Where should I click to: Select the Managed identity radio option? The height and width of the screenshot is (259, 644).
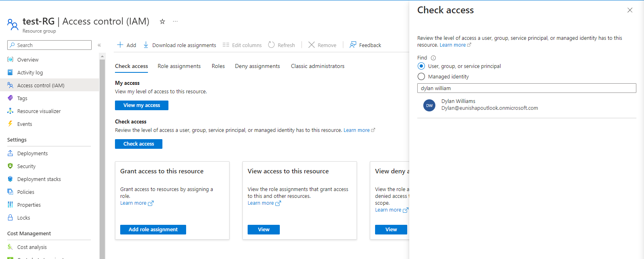click(421, 77)
